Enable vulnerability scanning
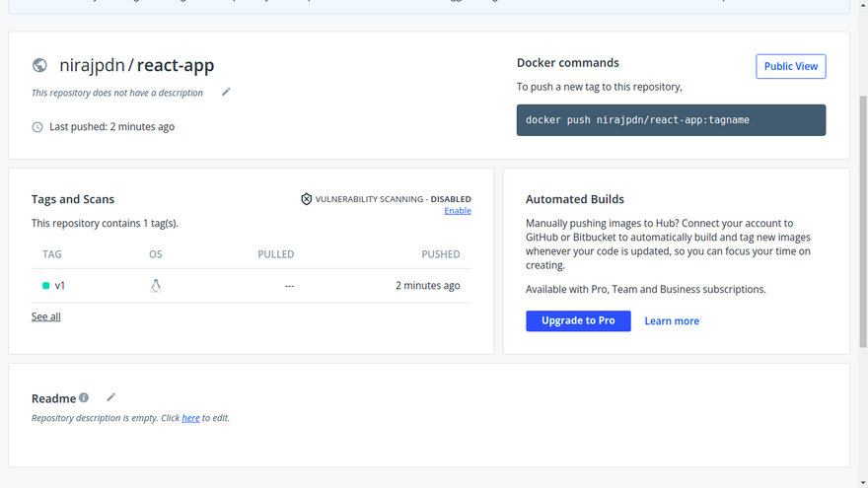Image resolution: width=868 pixels, height=488 pixels. click(x=457, y=211)
